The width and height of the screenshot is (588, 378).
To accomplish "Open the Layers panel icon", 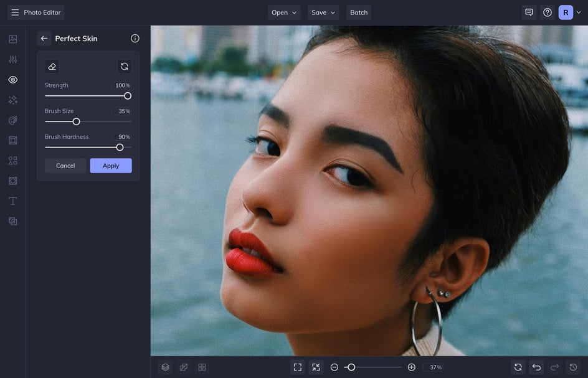I will pos(166,367).
